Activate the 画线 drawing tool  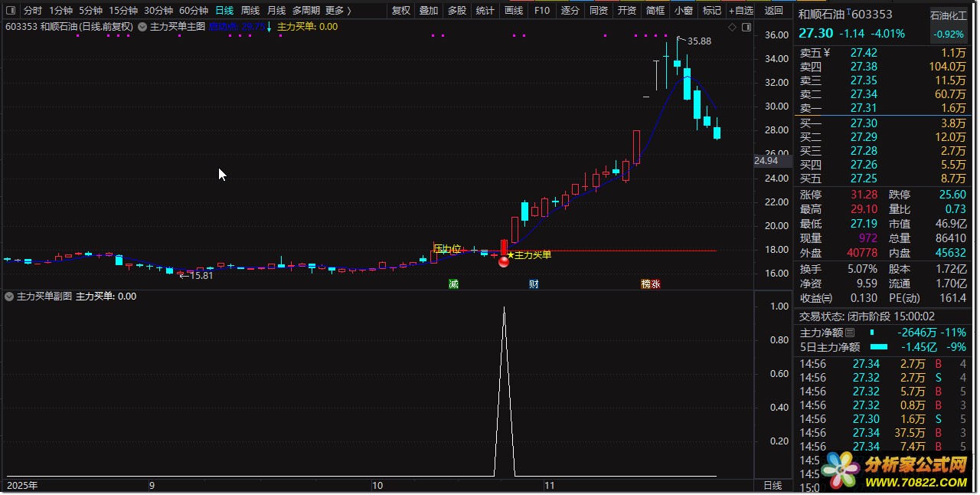[514, 11]
